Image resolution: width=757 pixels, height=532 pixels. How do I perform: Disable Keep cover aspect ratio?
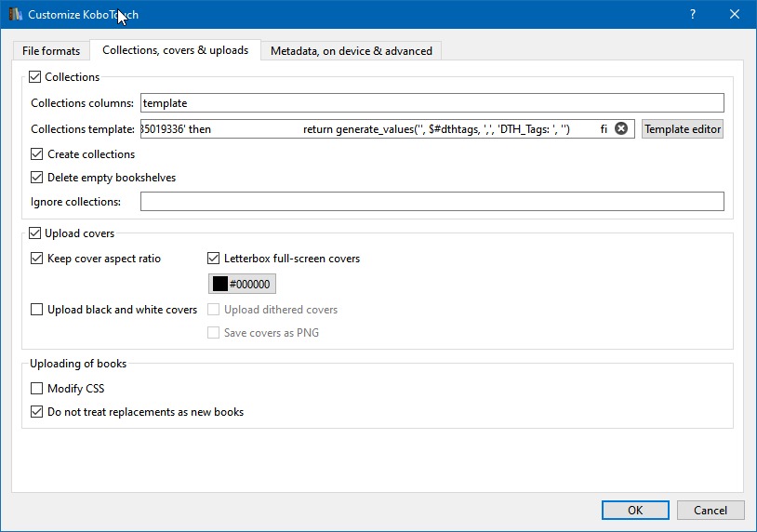36,259
